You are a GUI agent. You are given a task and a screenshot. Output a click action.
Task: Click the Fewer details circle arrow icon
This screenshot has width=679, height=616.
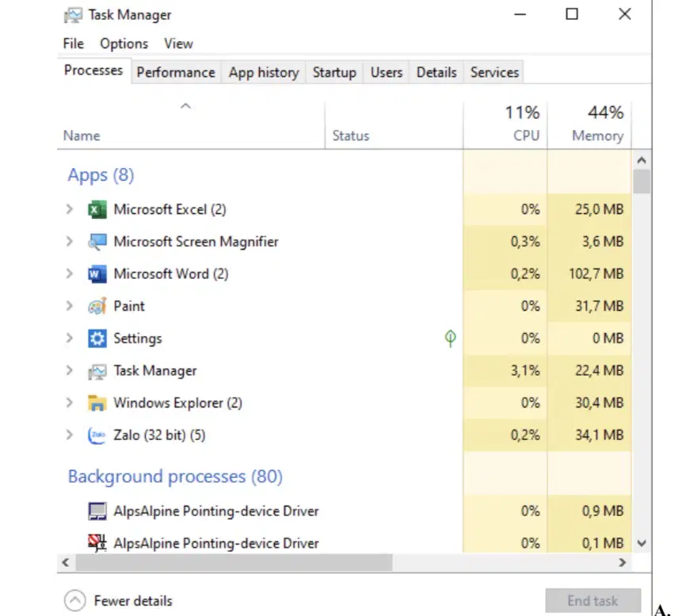coord(75,601)
